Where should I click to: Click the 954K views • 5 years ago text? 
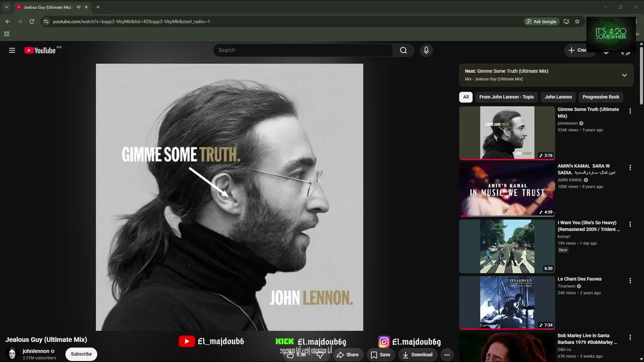coord(580,130)
